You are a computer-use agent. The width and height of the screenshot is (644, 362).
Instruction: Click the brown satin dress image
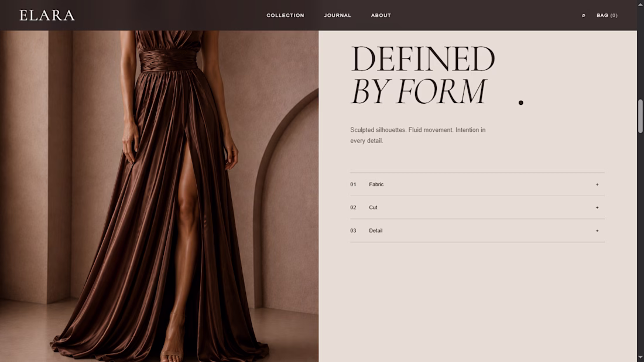(159, 196)
